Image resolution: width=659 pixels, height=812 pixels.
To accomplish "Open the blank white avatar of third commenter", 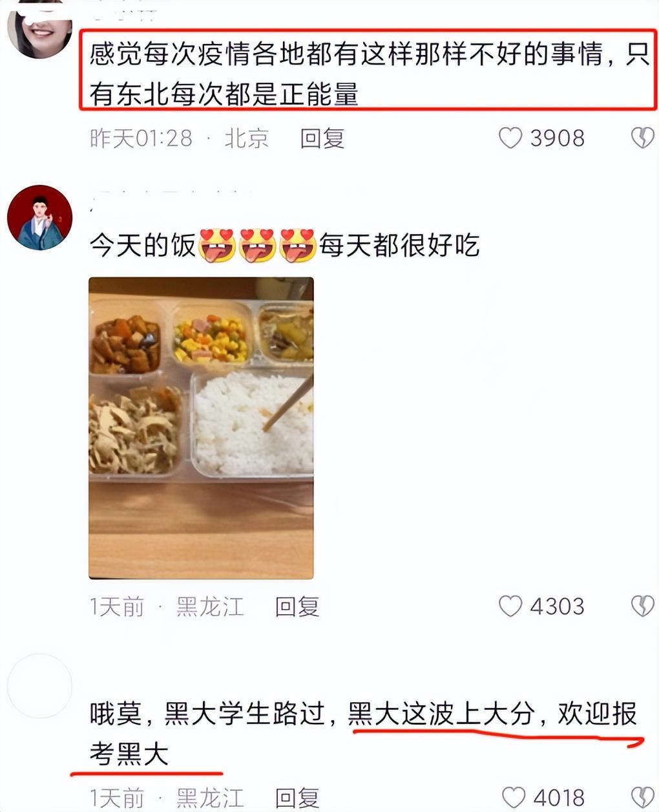I will point(39,686).
